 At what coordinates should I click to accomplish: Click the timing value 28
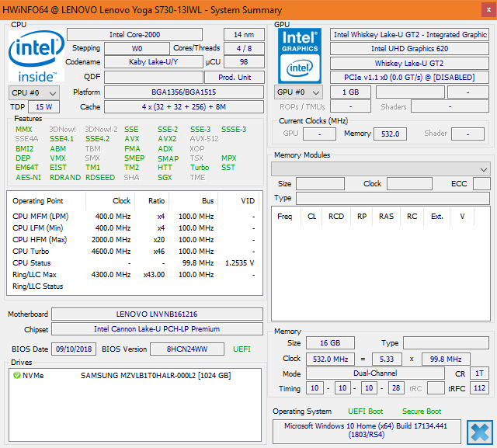coord(396,388)
